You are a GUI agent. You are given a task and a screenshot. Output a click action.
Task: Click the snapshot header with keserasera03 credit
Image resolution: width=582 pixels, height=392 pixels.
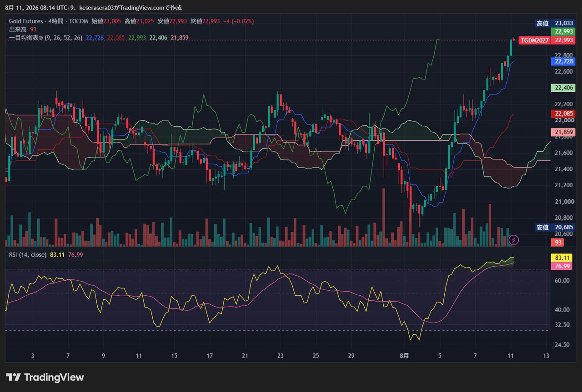[93, 8]
